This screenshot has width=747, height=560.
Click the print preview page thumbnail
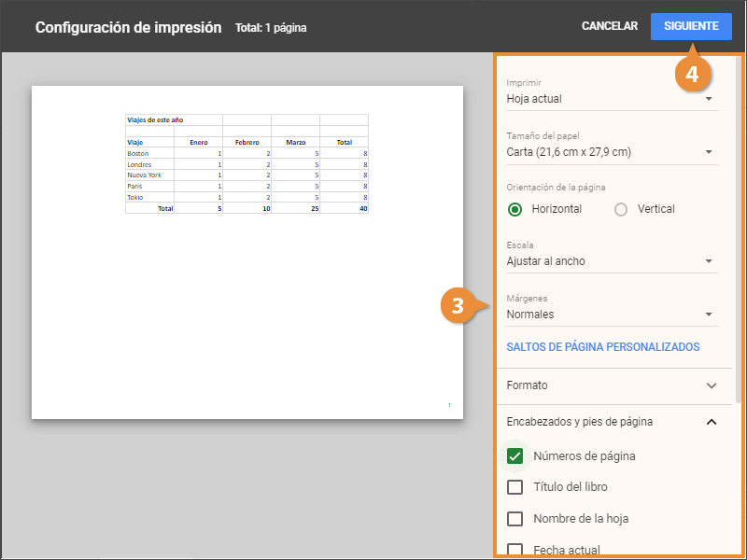[247, 252]
